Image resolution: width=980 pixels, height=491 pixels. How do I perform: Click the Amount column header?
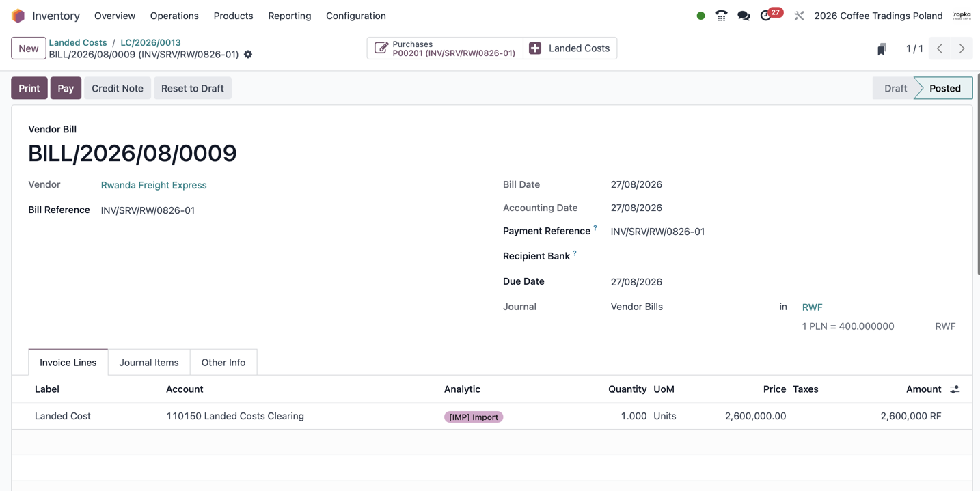click(923, 389)
